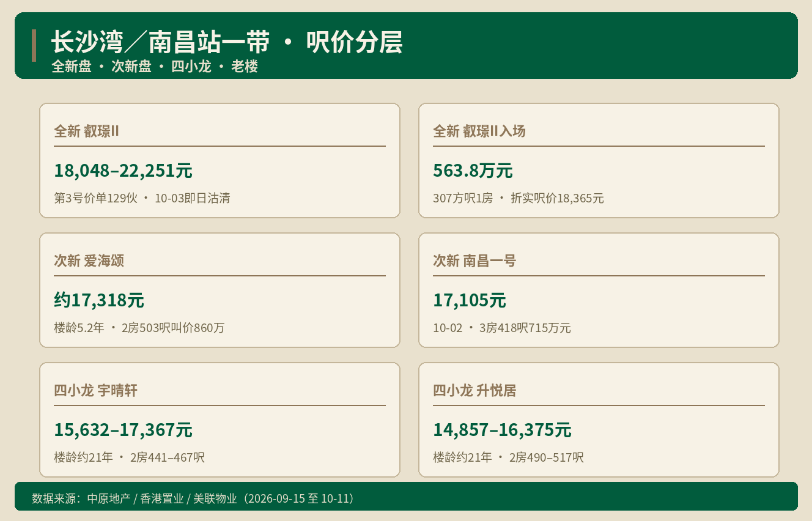Click the price 18,048–22,251元
The width and height of the screenshot is (812, 521).
point(124,171)
